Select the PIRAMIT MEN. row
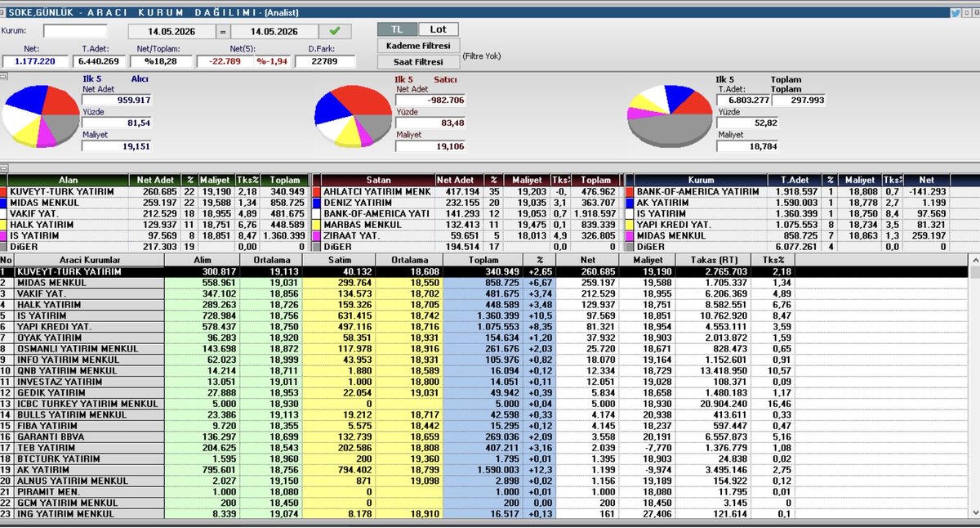The image size is (980, 528). coord(483,493)
